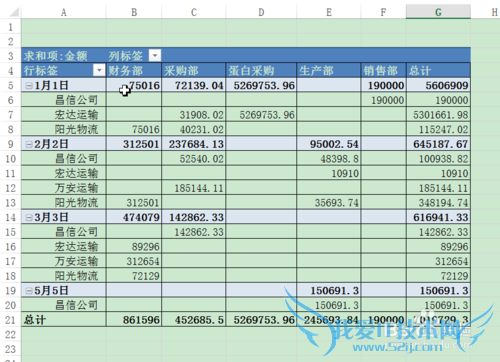Collapse the 3月3日 group
Screen dimensions: 500x362
tap(29, 217)
